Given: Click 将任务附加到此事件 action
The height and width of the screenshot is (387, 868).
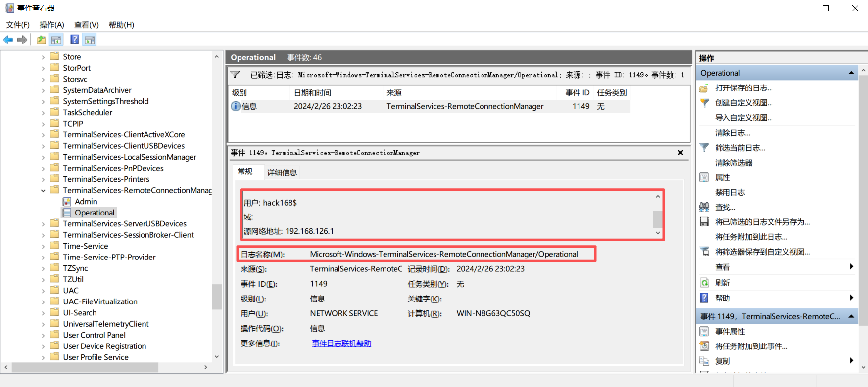Looking at the screenshot, I should [751, 346].
